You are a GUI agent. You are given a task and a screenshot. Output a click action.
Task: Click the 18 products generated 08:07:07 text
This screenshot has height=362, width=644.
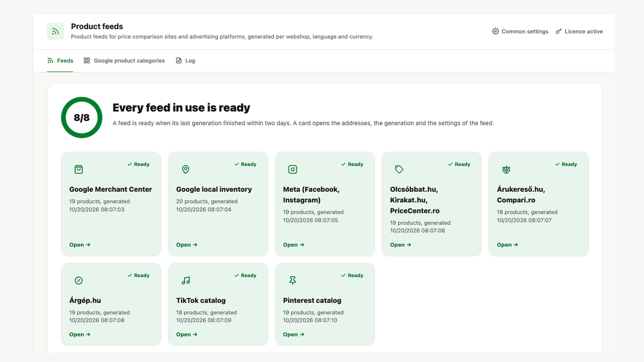[x=527, y=216]
